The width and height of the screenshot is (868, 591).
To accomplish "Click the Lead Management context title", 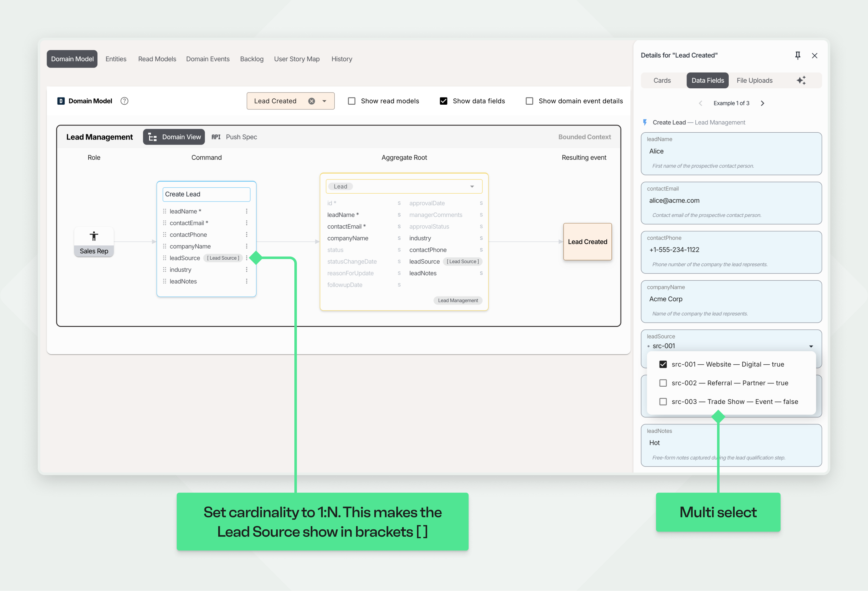I will pos(99,137).
